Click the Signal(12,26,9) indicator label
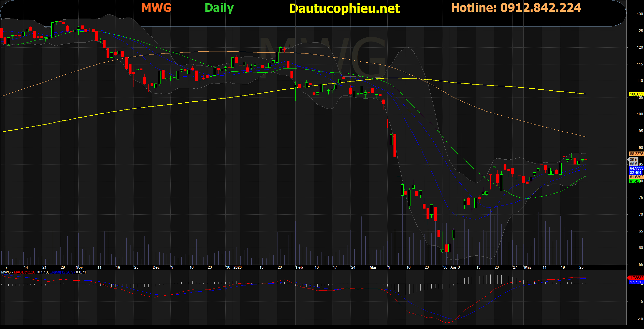The height and width of the screenshot is (329, 644). pos(62,272)
